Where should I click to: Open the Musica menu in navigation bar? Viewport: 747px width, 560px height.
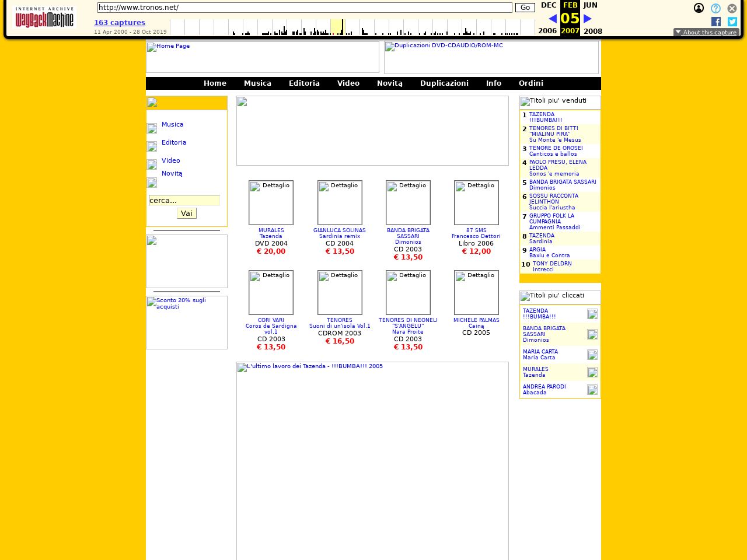pos(257,83)
